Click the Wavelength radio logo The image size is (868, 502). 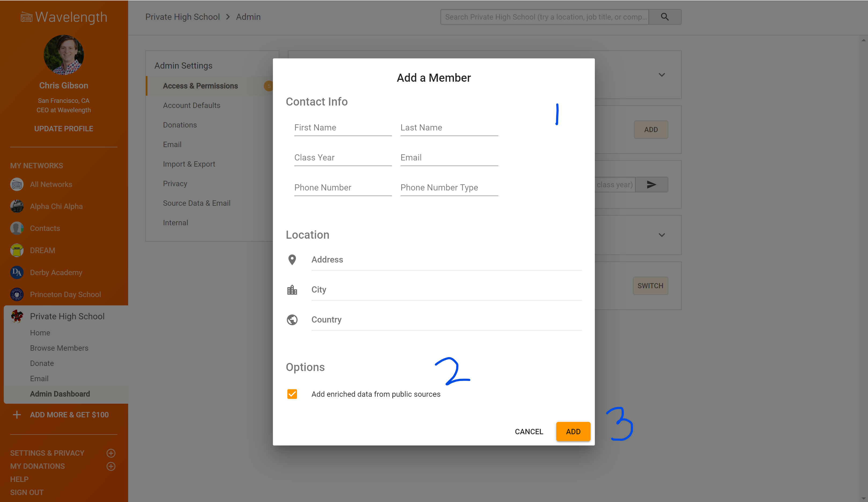(26, 17)
